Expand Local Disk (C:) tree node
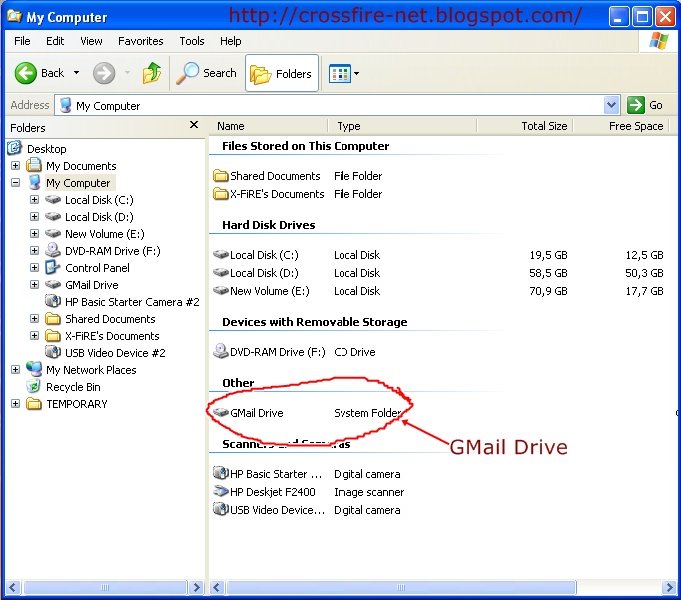 click(34, 199)
